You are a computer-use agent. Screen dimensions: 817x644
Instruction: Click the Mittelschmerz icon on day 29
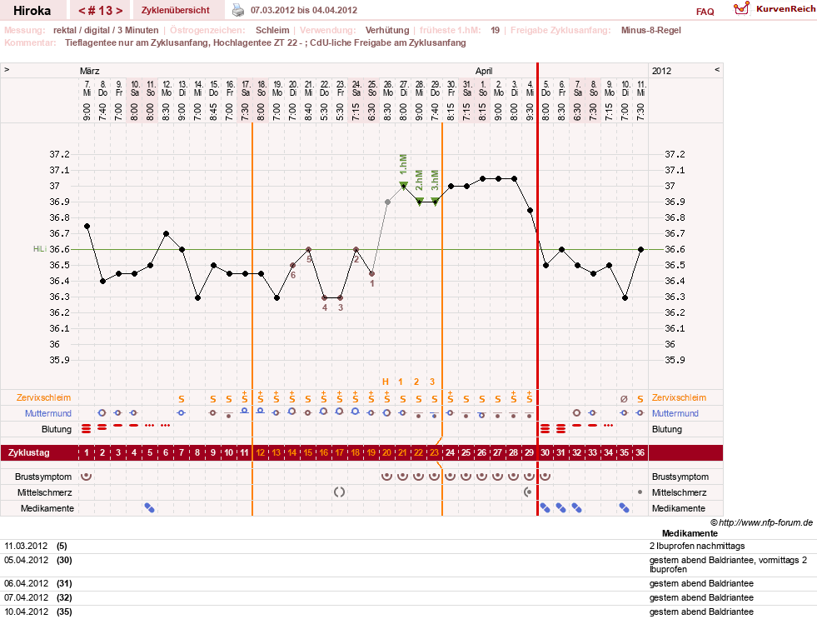tap(528, 492)
